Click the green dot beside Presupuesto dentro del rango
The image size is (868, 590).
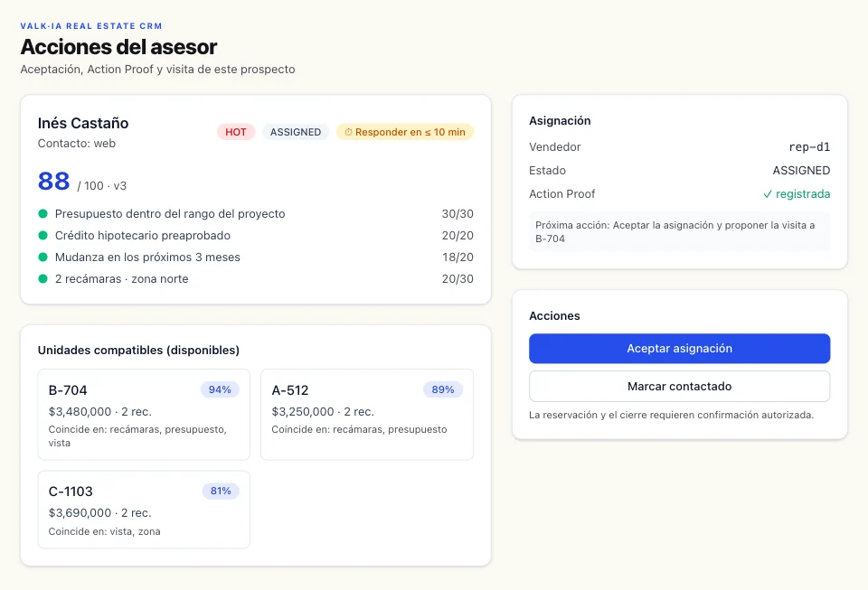point(42,213)
